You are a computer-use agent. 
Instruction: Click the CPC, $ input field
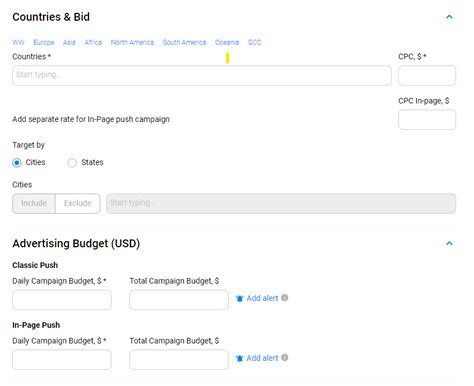[427, 75]
